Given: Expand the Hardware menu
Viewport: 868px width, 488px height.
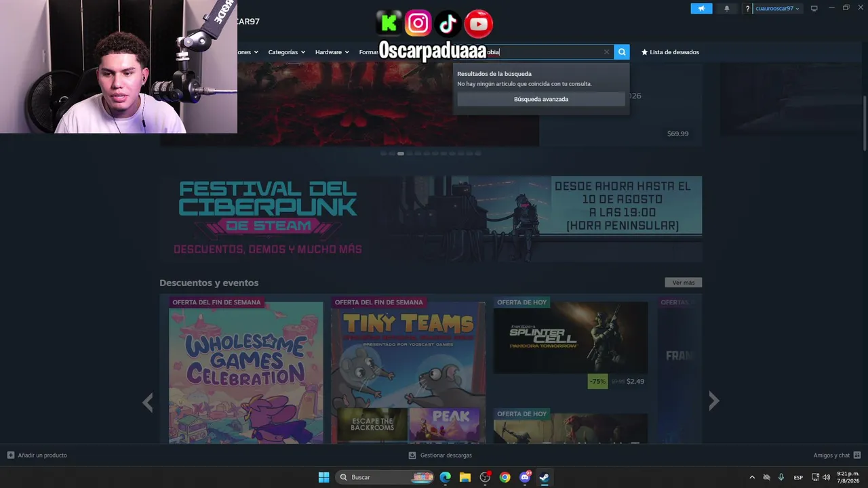Looking at the screenshot, I should point(332,52).
